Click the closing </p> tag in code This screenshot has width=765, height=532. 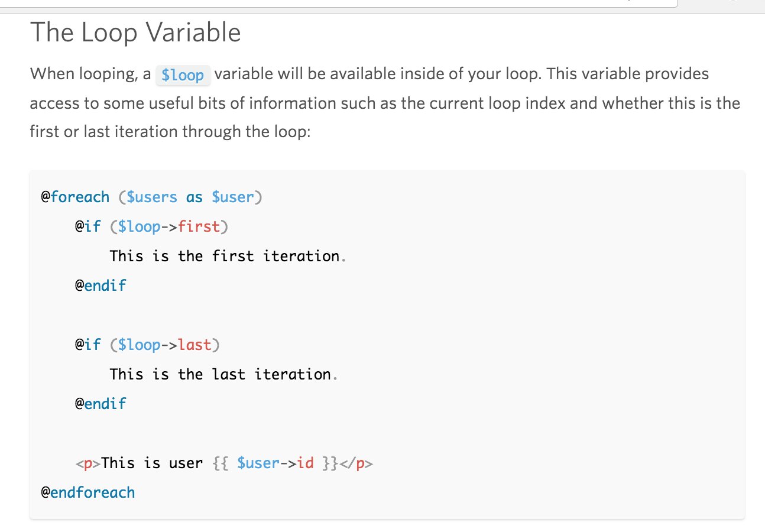[356, 463]
